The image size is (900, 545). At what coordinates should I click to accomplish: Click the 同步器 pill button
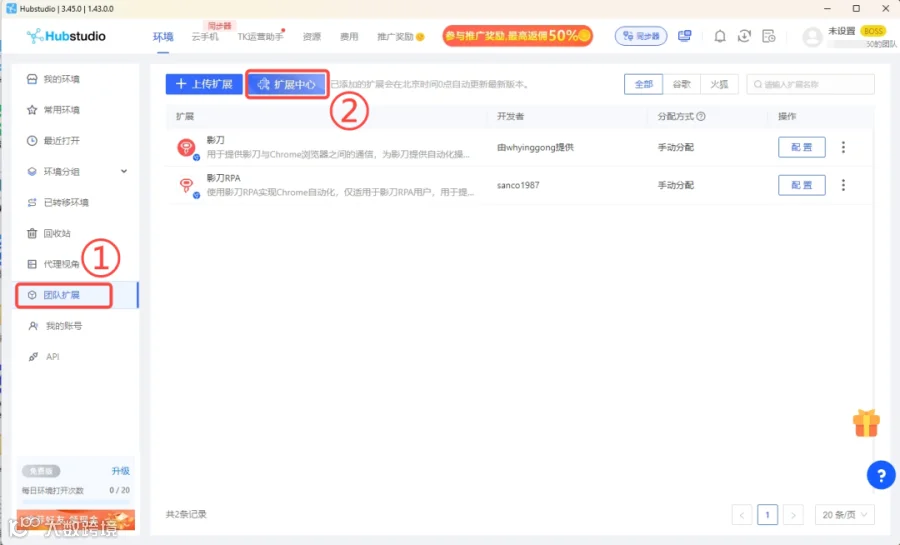[x=641, y=36]
